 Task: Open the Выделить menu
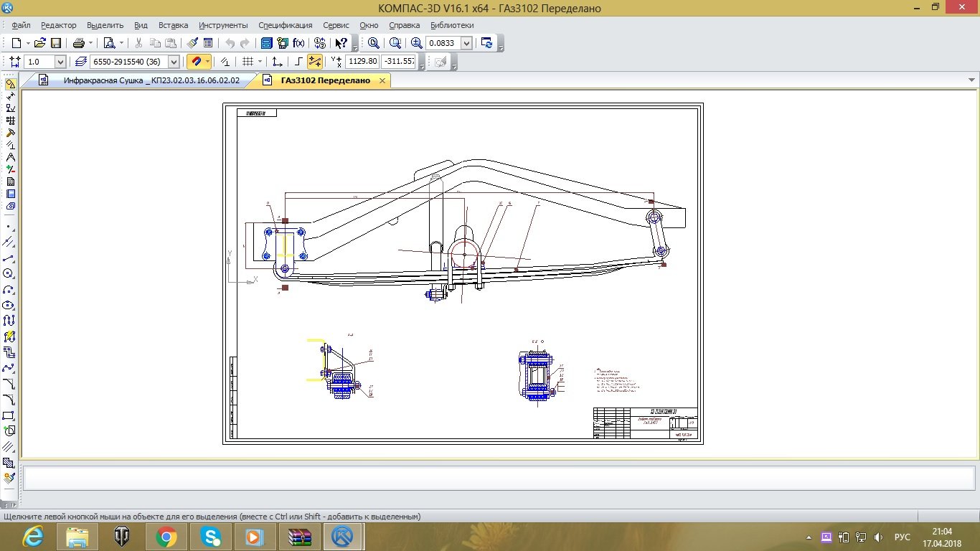point(105,25)
